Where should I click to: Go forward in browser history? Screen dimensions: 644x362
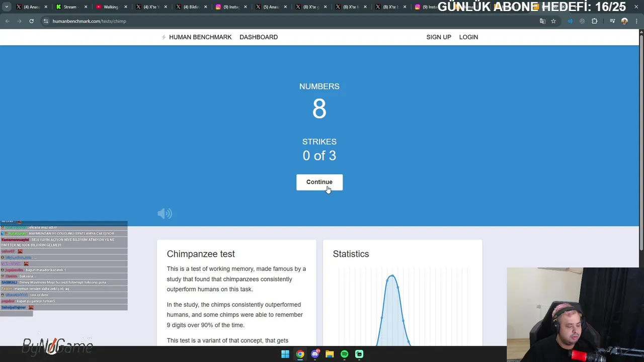point(19,21)
